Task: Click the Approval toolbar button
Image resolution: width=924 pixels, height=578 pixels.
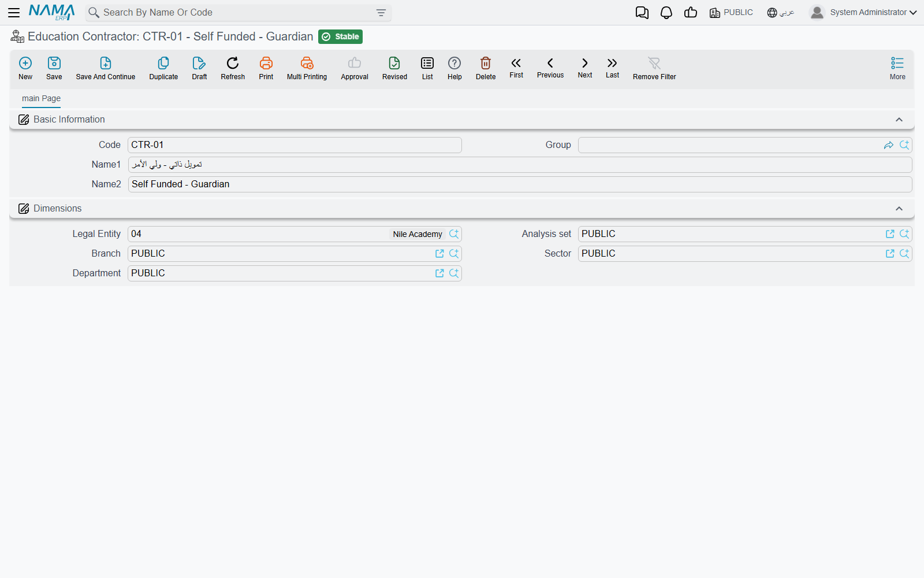Action: (x=355, y=68)
